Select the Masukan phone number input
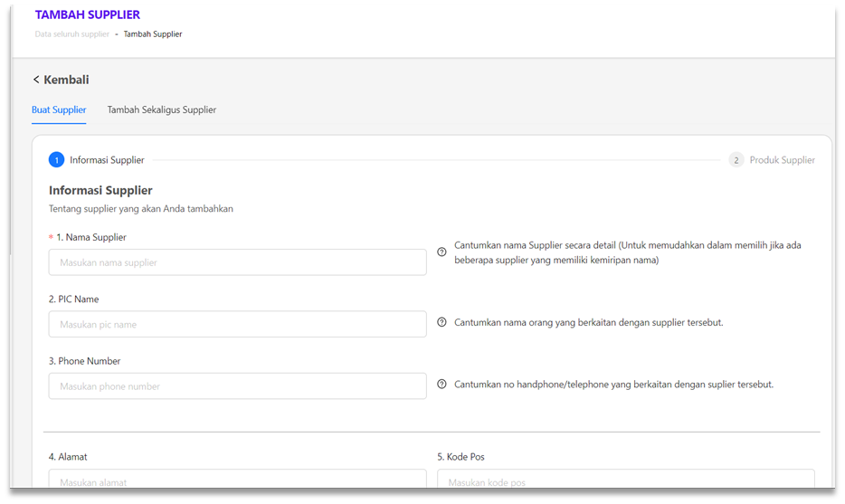The width and height of the screenshot is (845, 504). coord(237,386)
